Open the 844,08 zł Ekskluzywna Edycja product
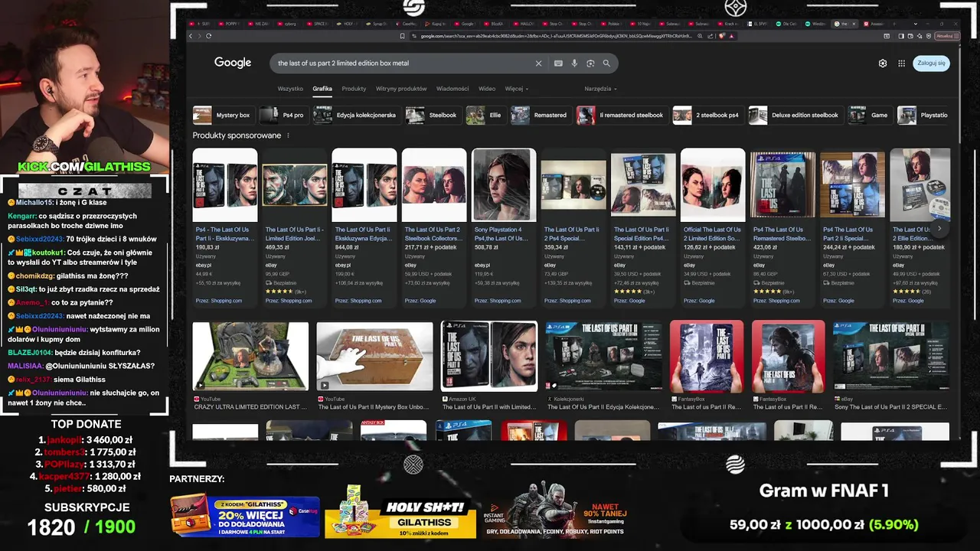Image resolution: width=980 pixels, height=551 pixels. [364, 227]
